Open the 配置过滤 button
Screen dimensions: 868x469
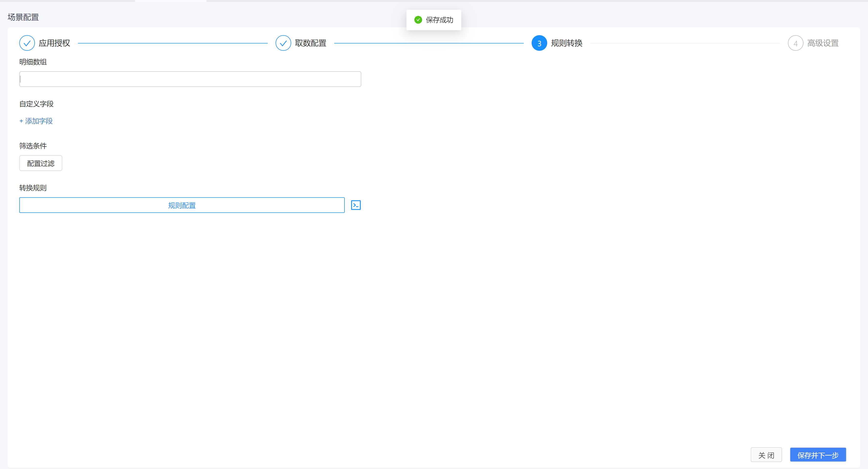41,163
